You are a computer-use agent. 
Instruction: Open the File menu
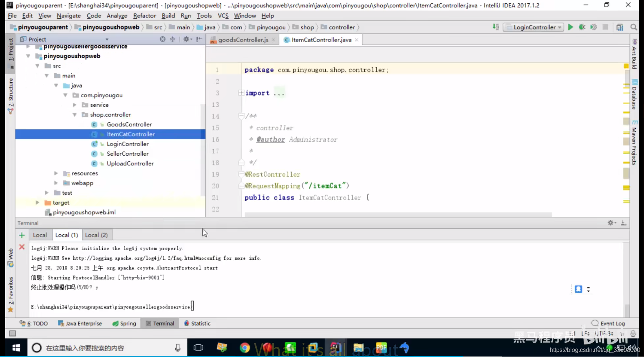tap(12, 16)
